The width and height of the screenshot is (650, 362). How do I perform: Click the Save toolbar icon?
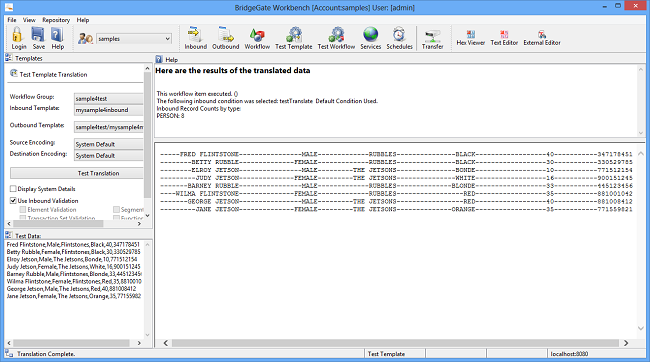click(x=38, y=38)
